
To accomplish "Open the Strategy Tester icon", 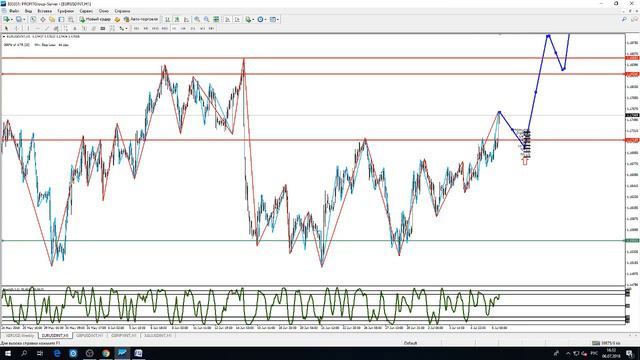I will [71, 19].
